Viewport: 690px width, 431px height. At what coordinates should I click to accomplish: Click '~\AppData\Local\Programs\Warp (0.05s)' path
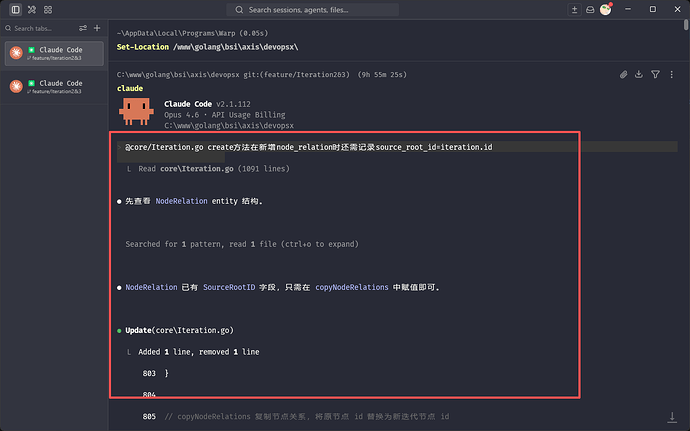tap(192, 33)
